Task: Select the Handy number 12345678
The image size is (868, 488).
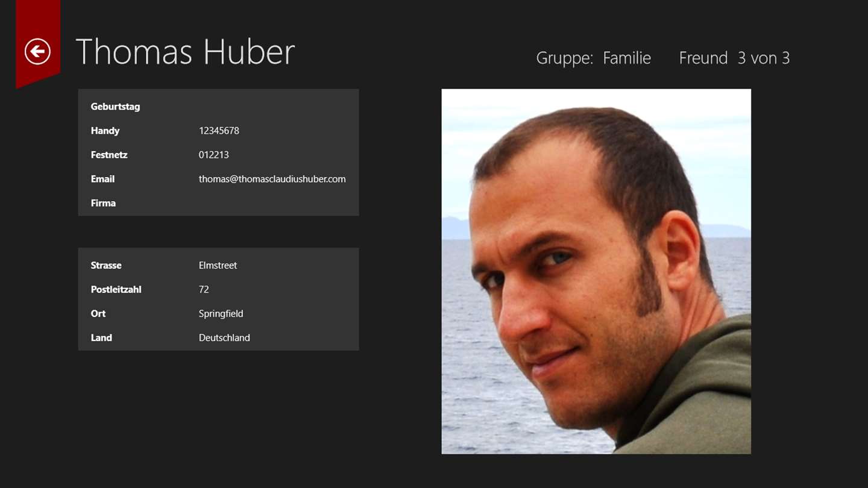Action: pyautogui.click(x=219, y=131)
